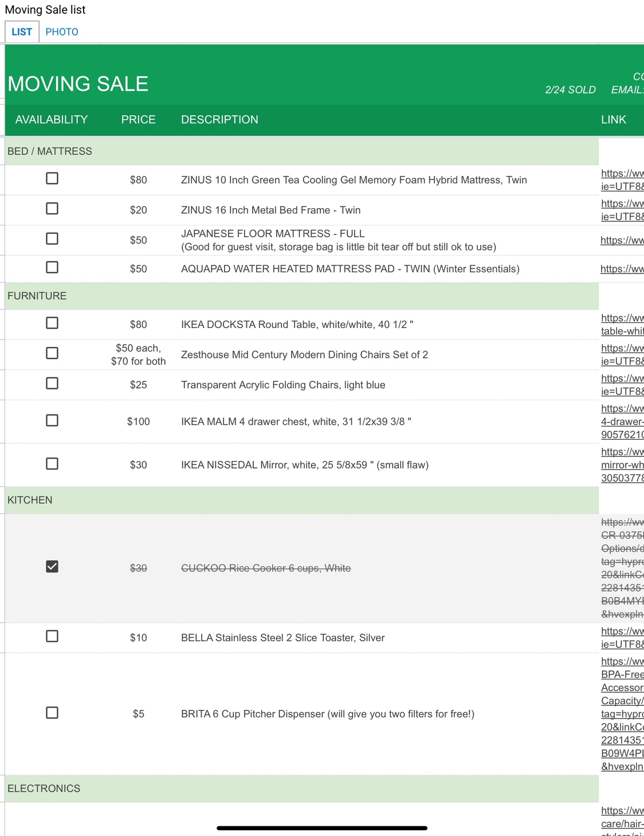Viewport: 644px width, 836px height.
Task: Open the NISSEDAL mirror link
Action: 622,465
